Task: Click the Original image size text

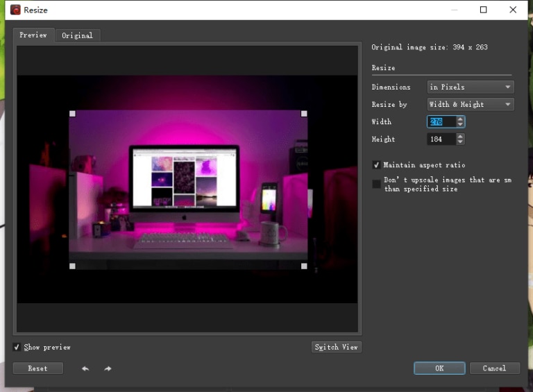Action: (x=430, y=47)
